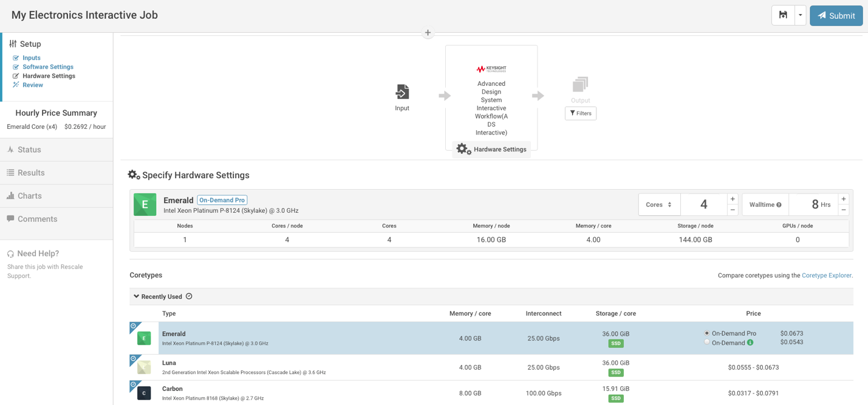The width and height of the screenshot is (868, 405).
Task: Click the save disk icon
Action: tap(783, 15)
